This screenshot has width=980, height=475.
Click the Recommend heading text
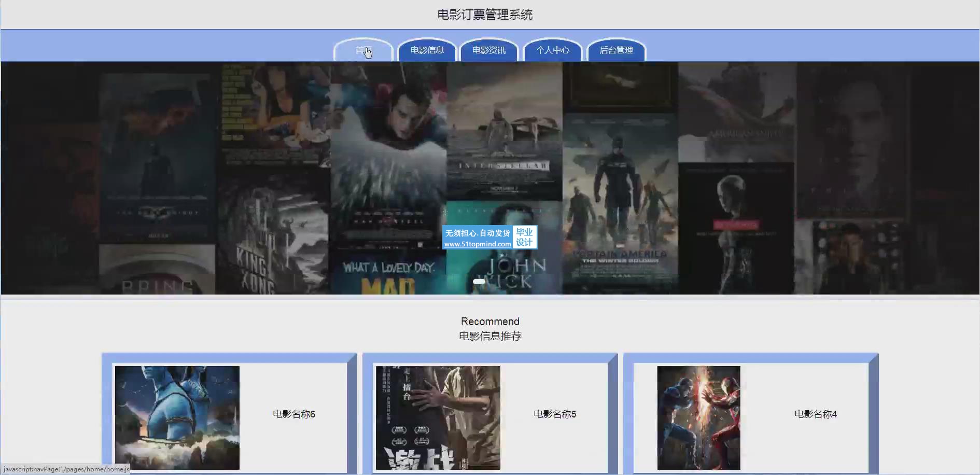(x=490, y=322)
